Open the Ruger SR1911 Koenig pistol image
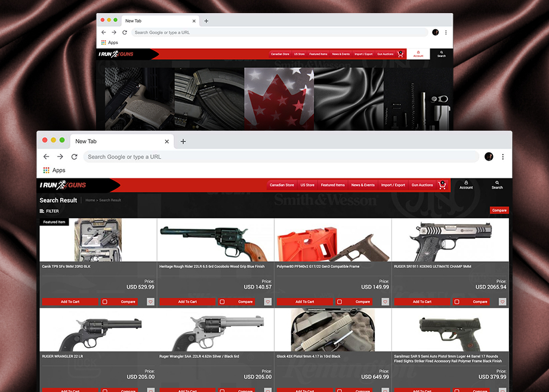 coord(451,240)
